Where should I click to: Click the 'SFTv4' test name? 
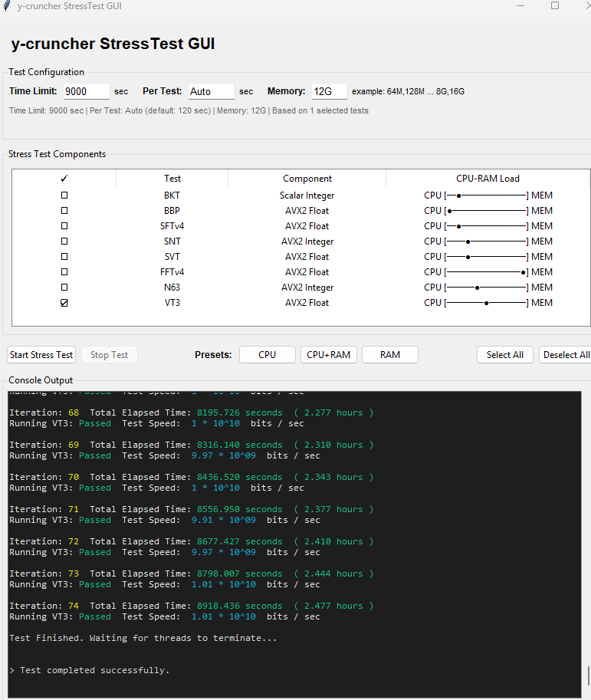click(x=172, y=226)
